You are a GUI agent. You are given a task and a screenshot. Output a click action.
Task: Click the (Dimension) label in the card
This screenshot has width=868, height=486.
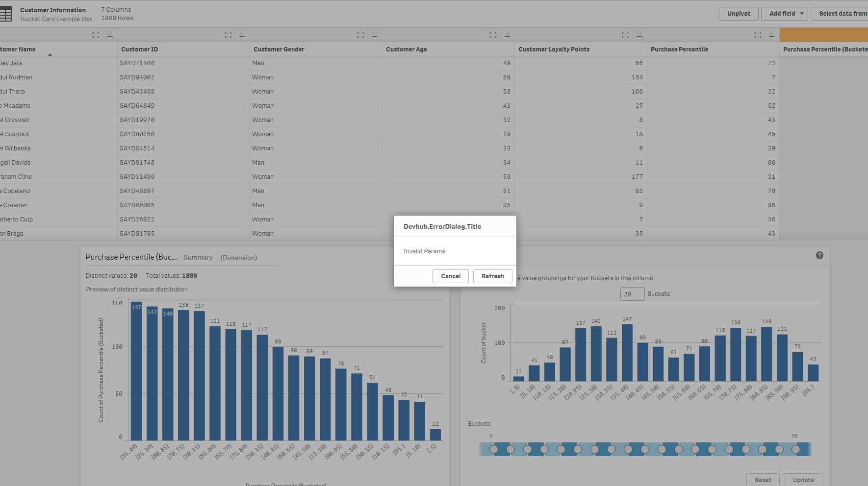239,258
